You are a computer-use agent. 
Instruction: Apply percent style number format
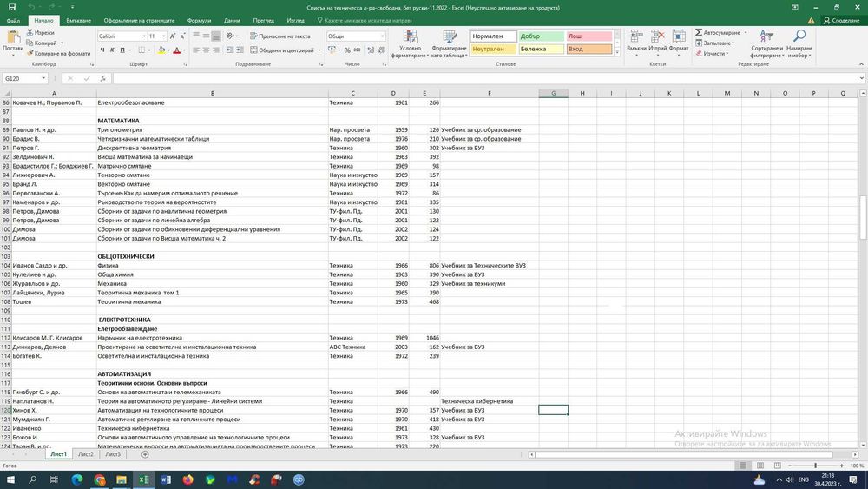(347, 50)
